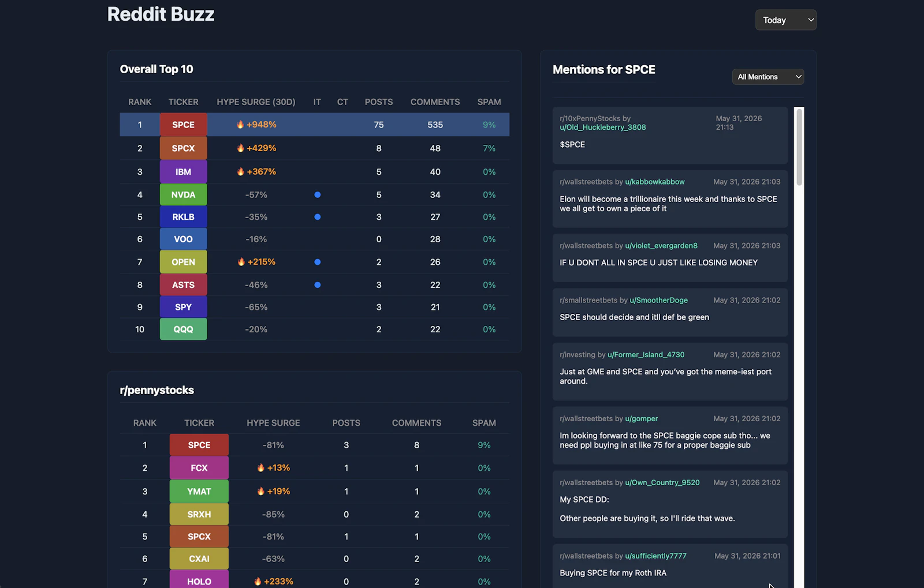Click "IF U DONT ALL IN SPCE" mention
The height and width of the screenshot is (588, 924).
658,263
